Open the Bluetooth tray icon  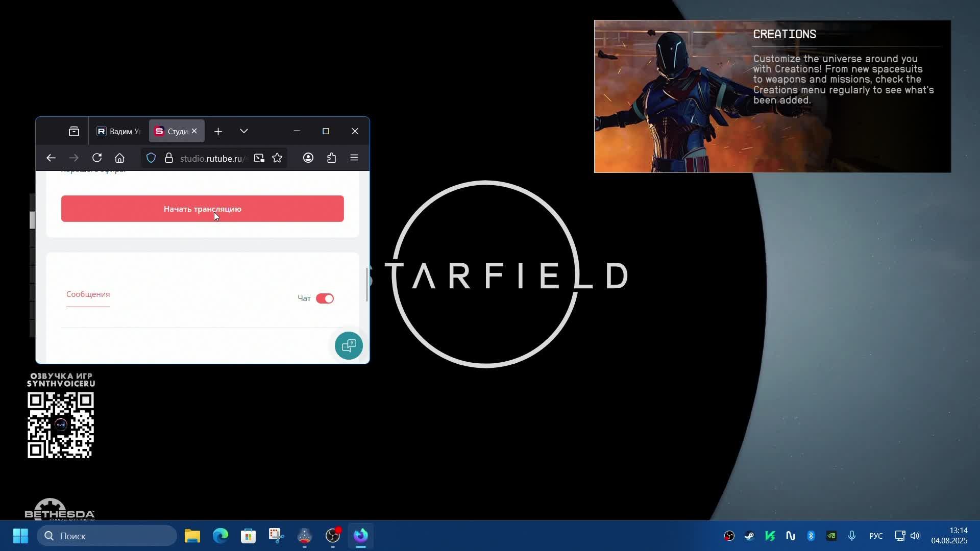pyautogui.click(x=811, y=536)
